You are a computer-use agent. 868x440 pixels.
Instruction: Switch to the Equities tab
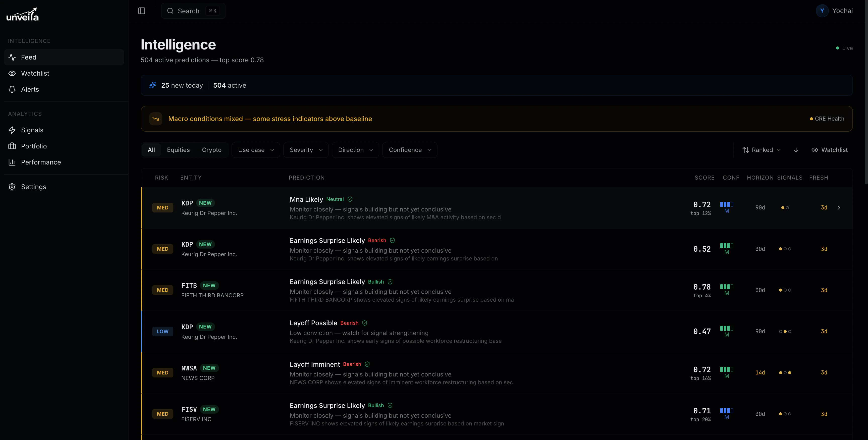click(178, 150)
